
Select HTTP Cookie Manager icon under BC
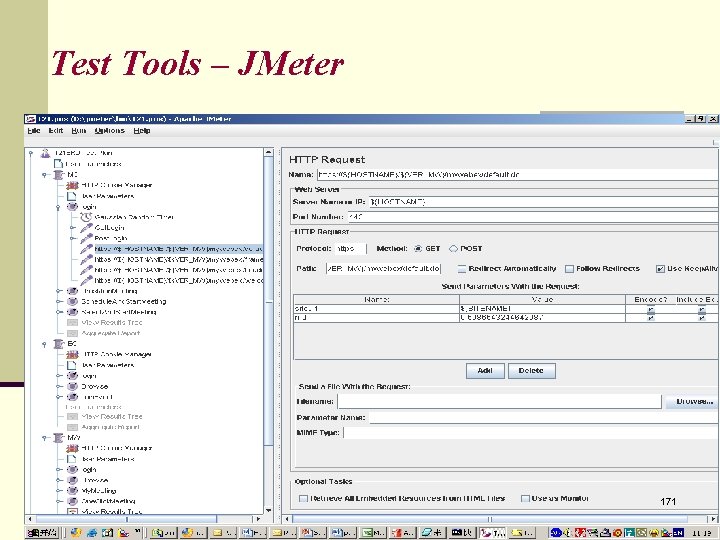pyautogui.click(x=72, y=354)
